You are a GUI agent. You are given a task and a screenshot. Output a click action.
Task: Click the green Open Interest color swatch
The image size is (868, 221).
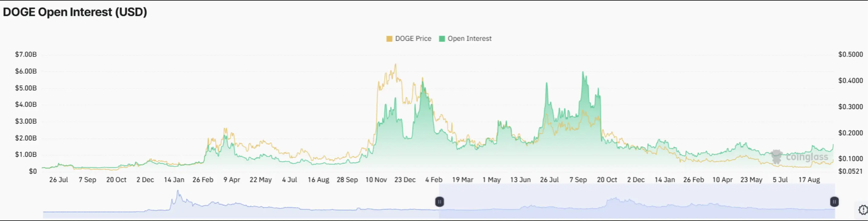click(x=442, y=39)
